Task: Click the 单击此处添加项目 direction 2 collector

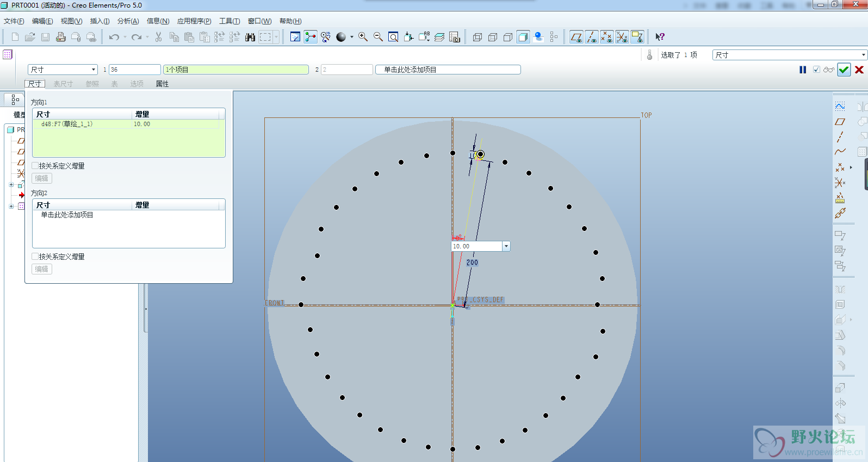Action: (x=448, y=70)
